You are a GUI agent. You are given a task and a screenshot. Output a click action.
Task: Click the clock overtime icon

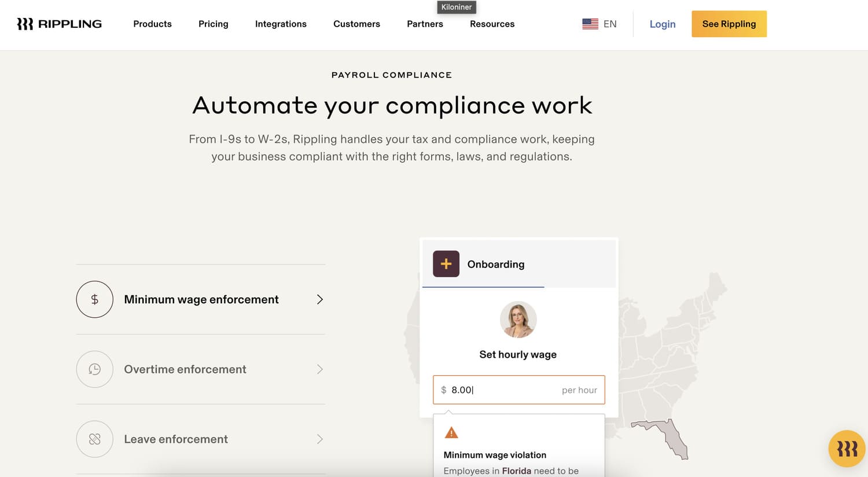(94, 369)
